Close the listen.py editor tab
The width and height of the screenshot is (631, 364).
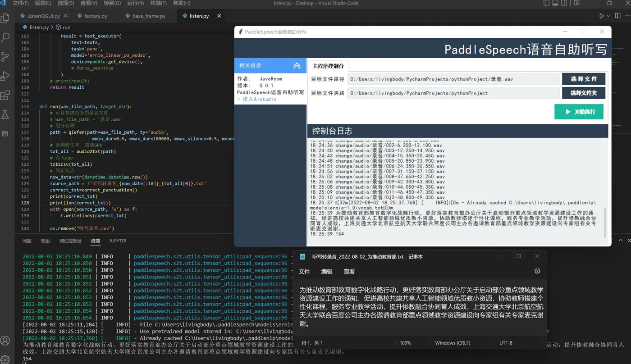(219, 16)
